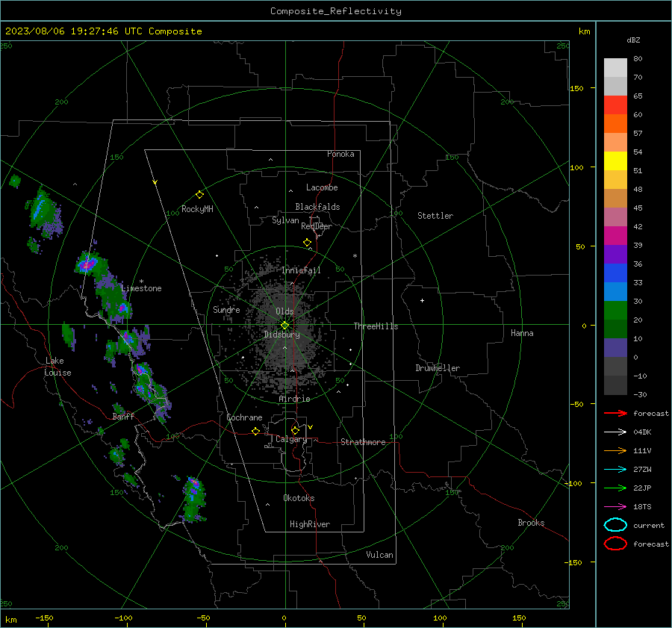Click the Limestone label
Image resolution: width=672 pixels, height=628 pixels.
click(x=141, y=288)
